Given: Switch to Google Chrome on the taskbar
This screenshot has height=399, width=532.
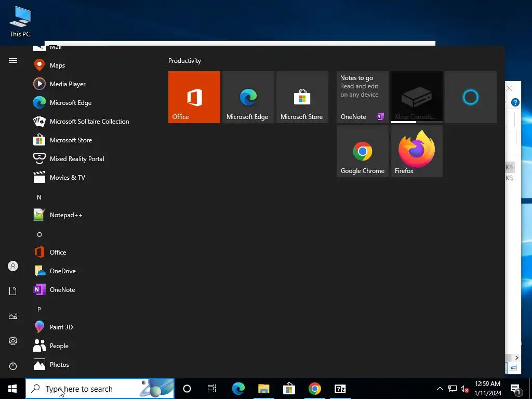Looking at the screenshot, I should click(x=314, y=389).
